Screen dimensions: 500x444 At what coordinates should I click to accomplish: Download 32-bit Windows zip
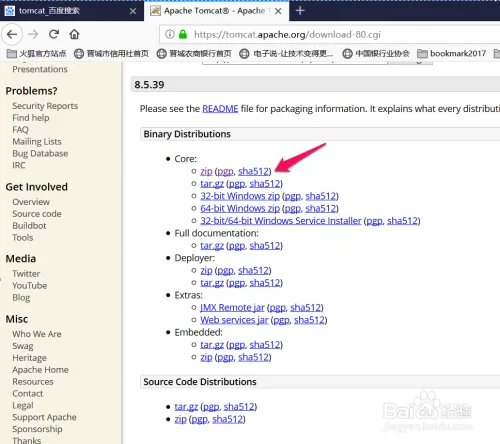(x=240, y=196)
